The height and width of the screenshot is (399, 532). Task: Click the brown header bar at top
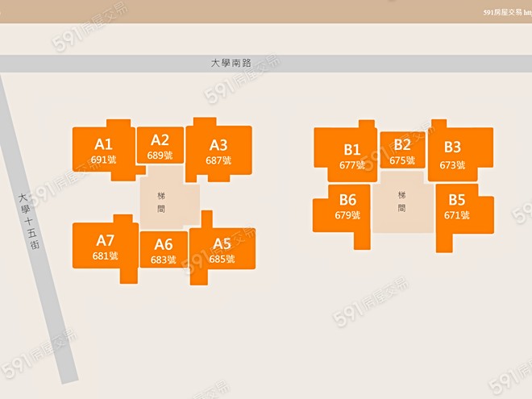242,11
